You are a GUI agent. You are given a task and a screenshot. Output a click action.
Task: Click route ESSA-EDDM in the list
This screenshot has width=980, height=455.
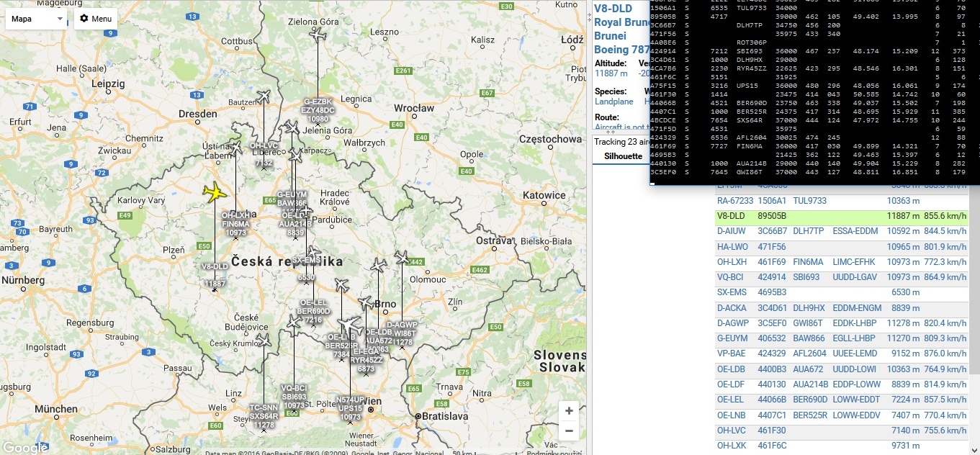tap(855, 232)
